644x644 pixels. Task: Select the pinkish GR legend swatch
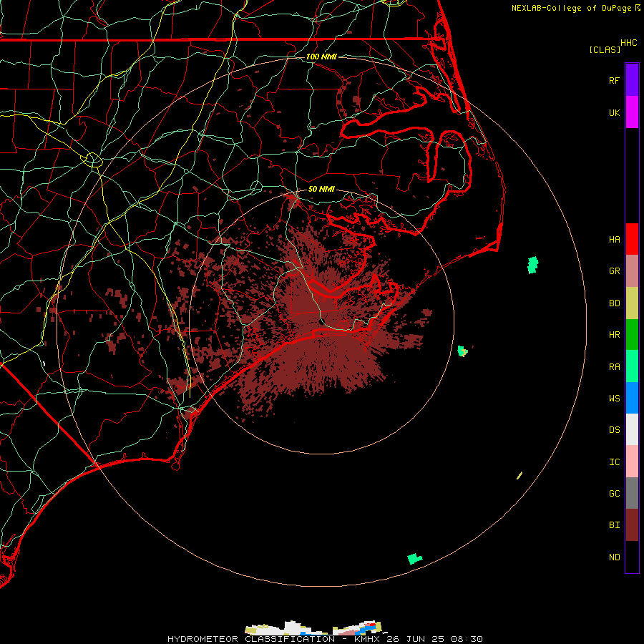(632, 270)
